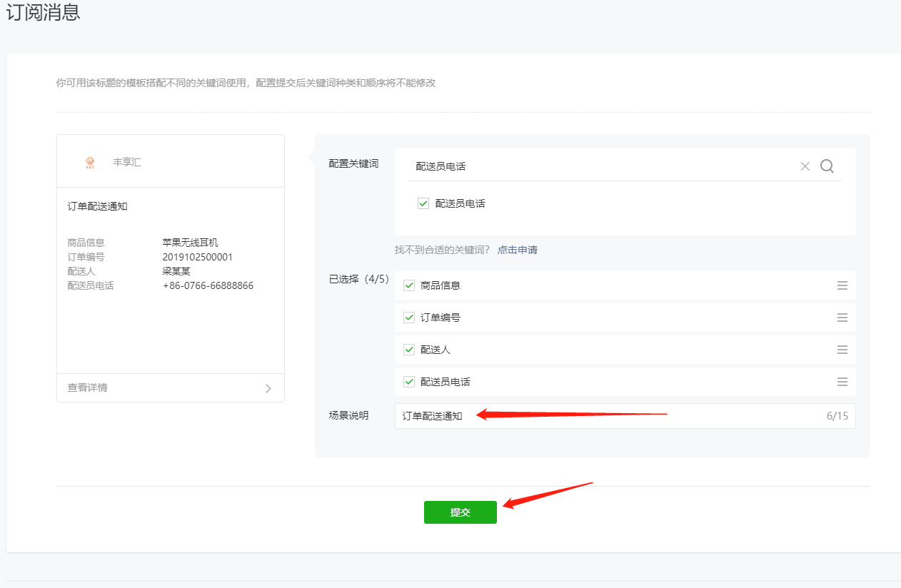Expand details via the 查看详情 chevron

coord(268,387)
